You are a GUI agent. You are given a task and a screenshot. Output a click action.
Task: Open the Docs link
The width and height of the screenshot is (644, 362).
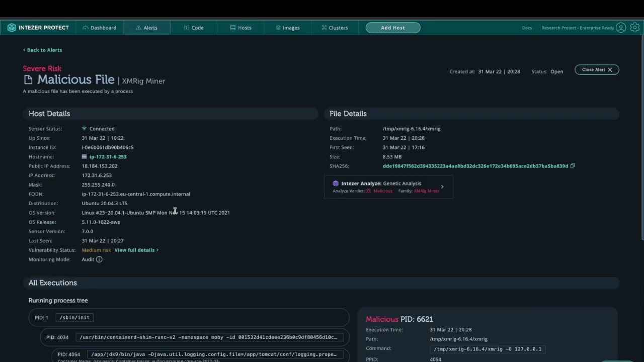point(527,28)
